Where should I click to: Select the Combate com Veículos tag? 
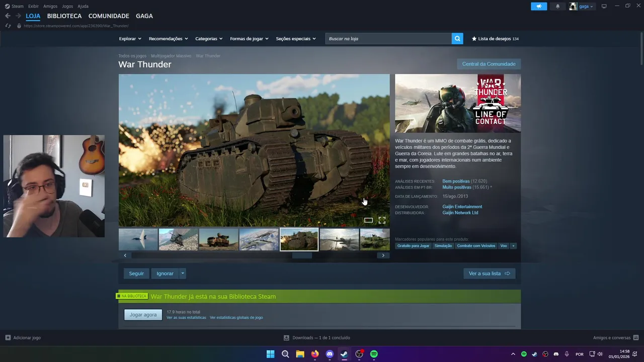[476, 246]
